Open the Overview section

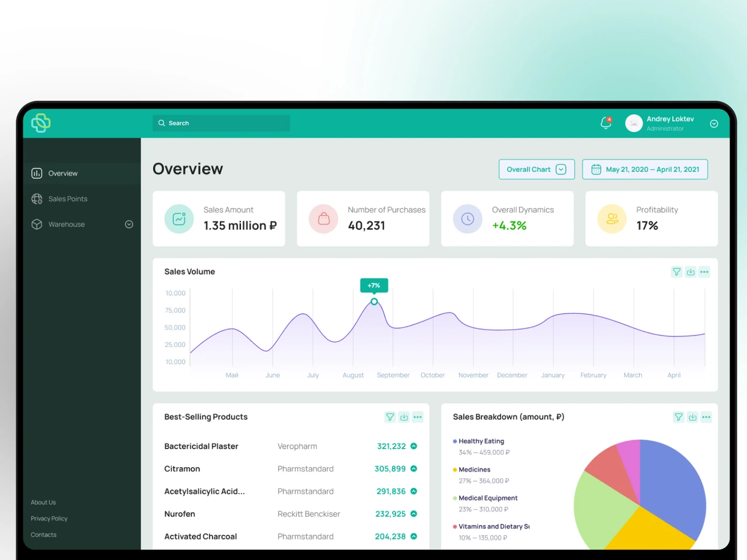pos(82,173)
